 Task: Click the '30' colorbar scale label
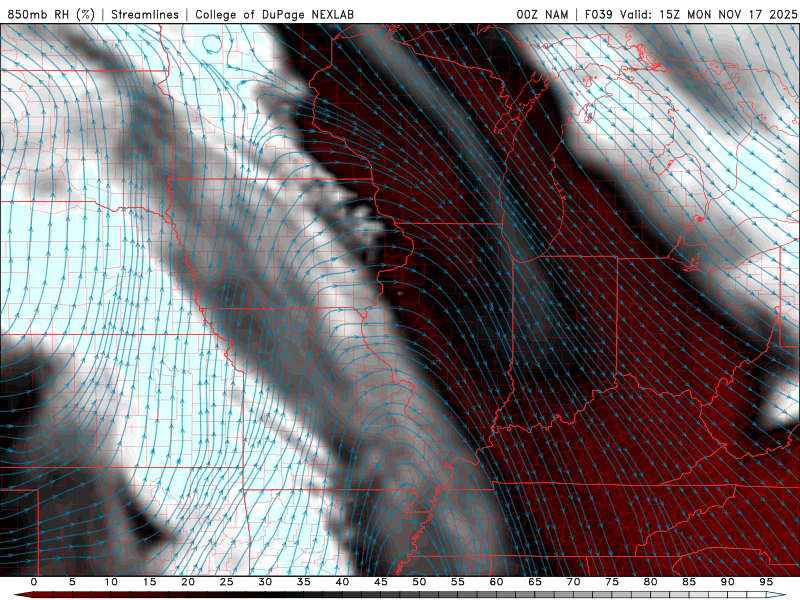click(265, 582)
